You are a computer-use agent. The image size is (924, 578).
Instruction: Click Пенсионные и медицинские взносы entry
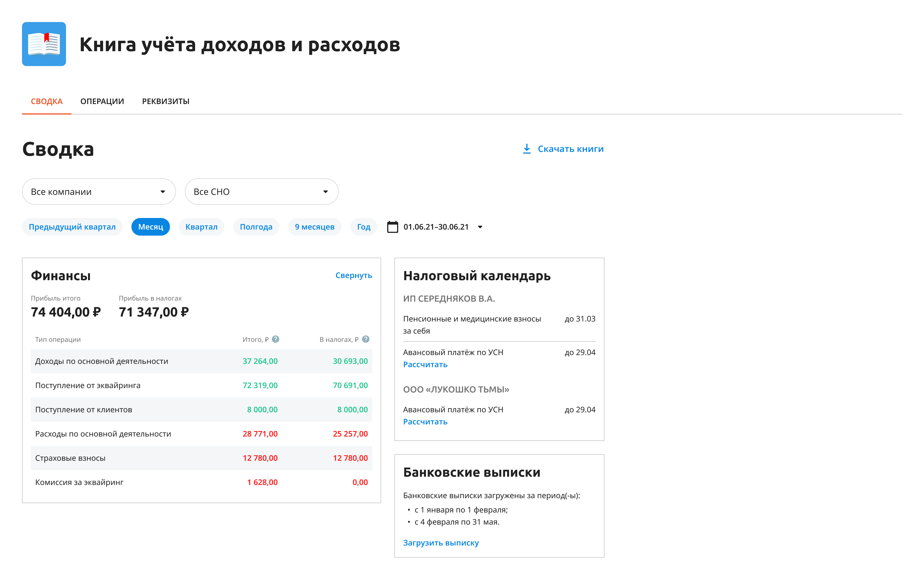(x=472, y=325)
